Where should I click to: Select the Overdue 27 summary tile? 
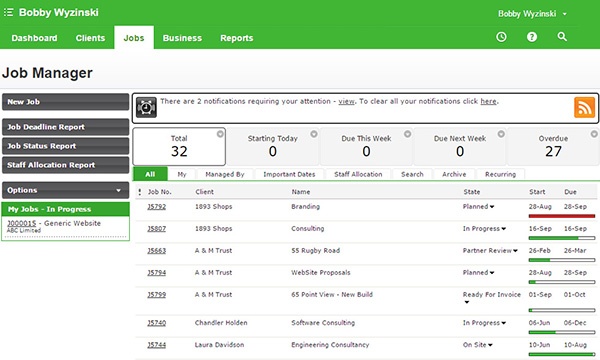553,147
